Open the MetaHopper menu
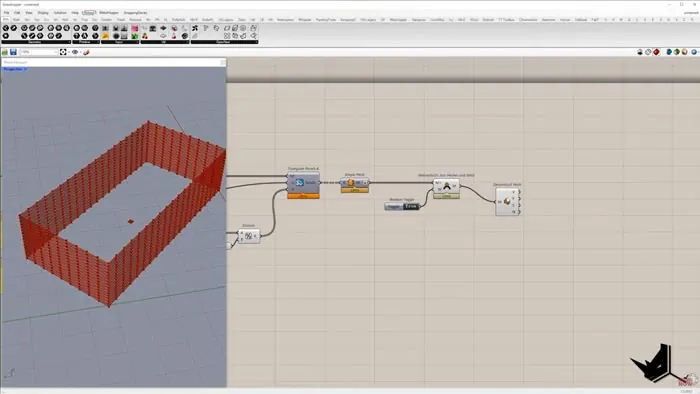The height and width of the screenshot is (394, 700). click(x=108, y=12)
